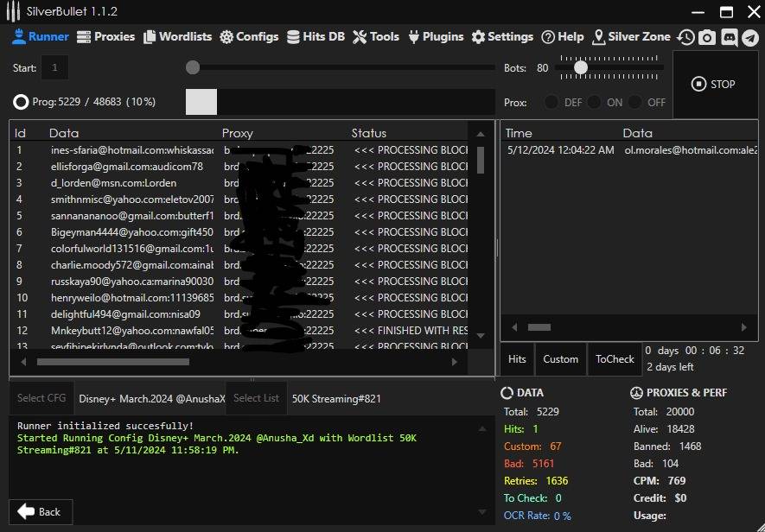
Task: Open the Help menu
Action: (x=563, y=36)
